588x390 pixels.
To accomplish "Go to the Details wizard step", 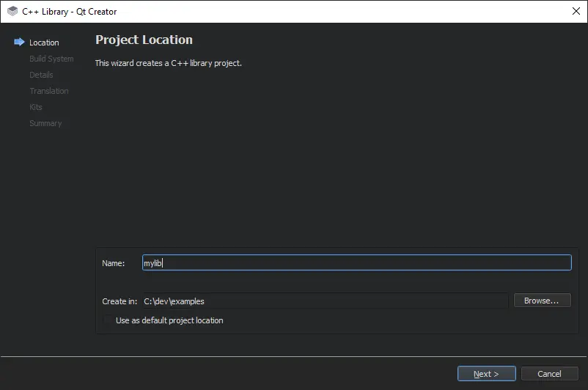I will [41, 75].
